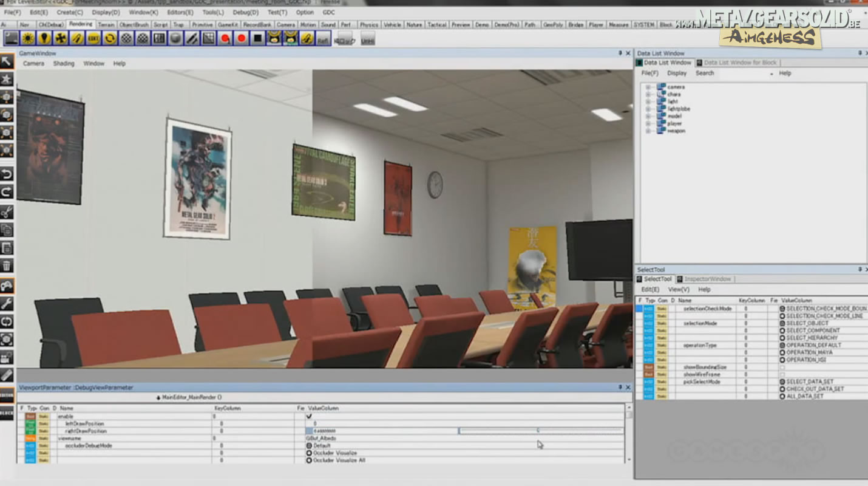Select OPERATION_MAYA radio option

point(782,352)
